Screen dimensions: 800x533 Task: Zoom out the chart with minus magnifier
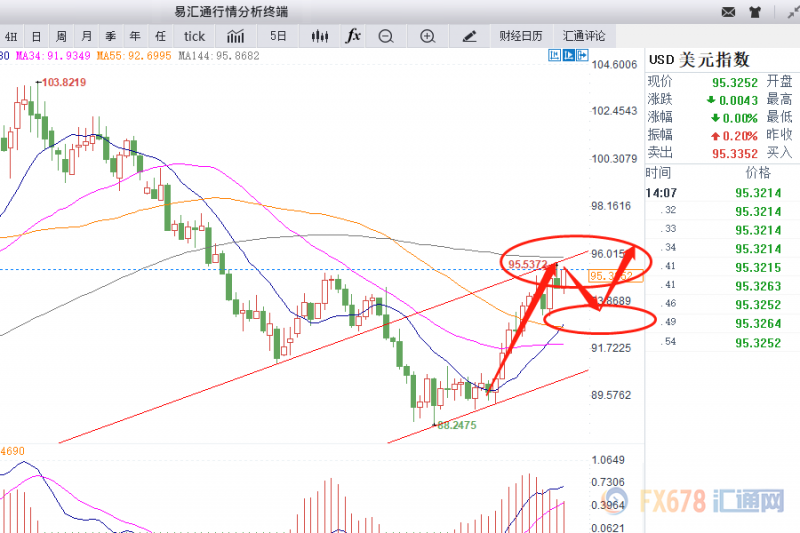coord(386,36)
